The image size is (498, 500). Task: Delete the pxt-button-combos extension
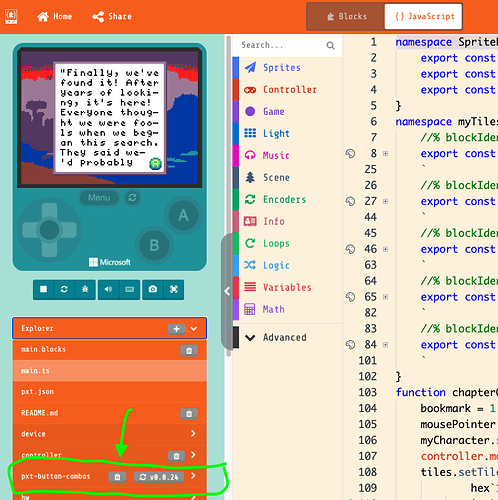(x=117, y=477)
